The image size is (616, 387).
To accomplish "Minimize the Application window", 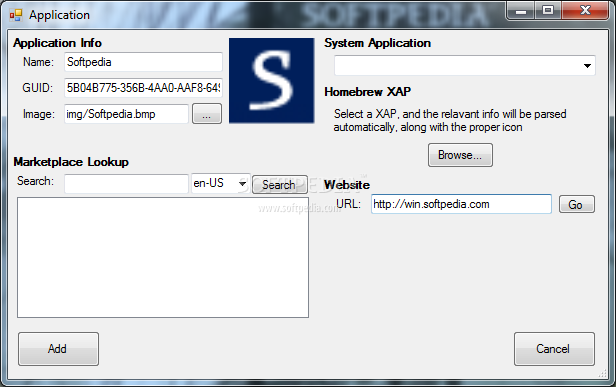I will (x=521, y=11).
